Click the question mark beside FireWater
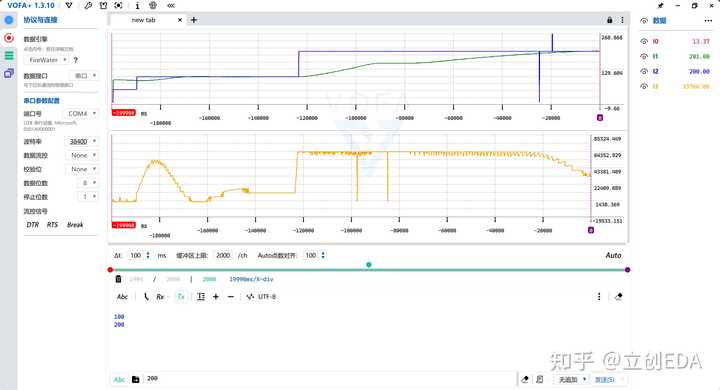This screenshot has height=390, width=720. click(x=76, y=60)
